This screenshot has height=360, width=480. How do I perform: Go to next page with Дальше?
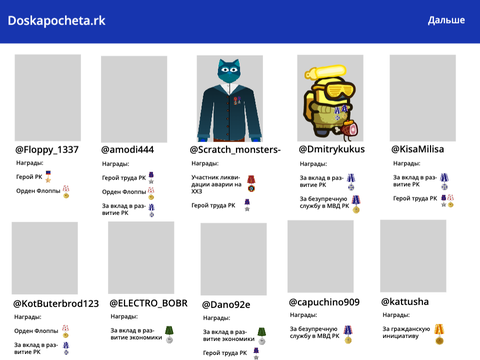tap(446, 20)
